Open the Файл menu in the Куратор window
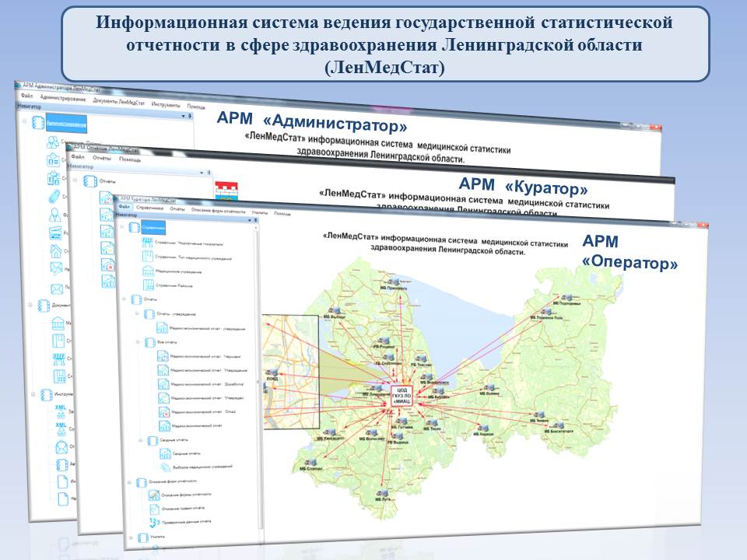 [124, 207]
